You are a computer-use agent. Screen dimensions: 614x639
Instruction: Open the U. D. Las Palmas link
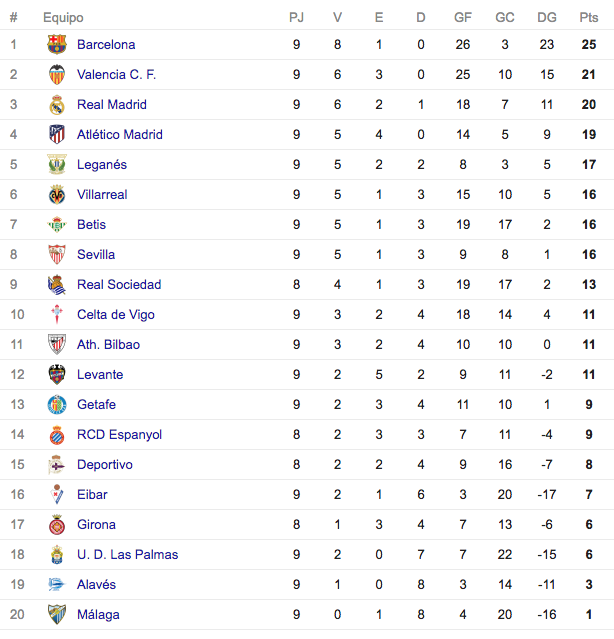128,555
